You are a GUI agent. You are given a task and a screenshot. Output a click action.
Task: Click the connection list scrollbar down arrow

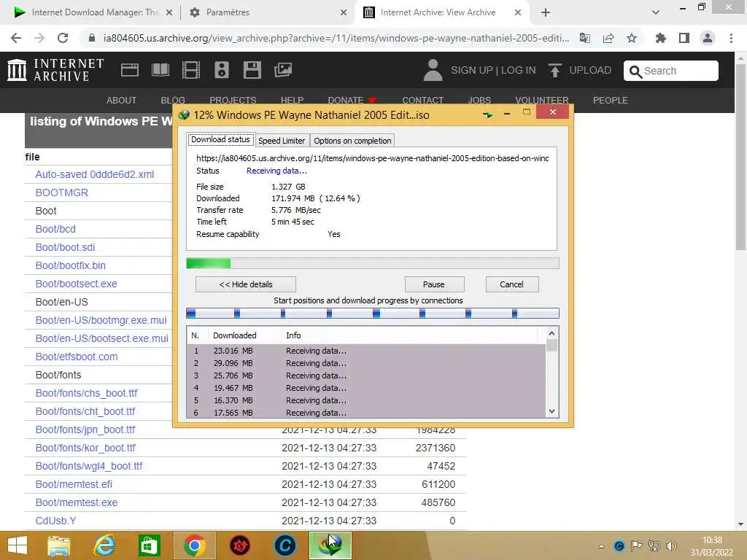(551, 411)
